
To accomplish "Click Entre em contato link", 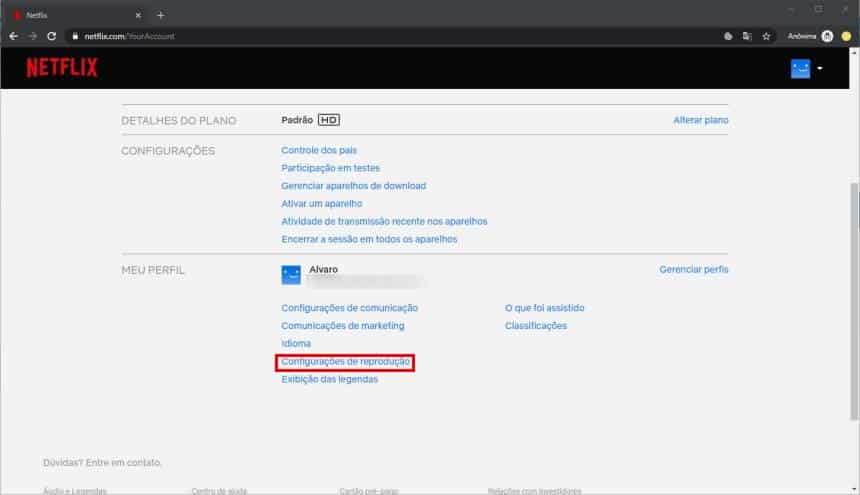I will (x=123, y=463).
